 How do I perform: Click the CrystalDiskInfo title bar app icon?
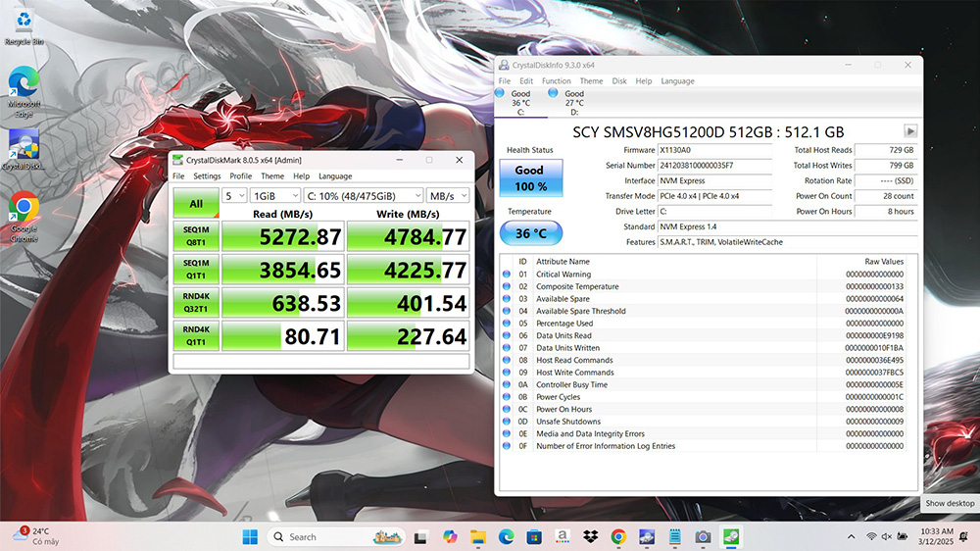[503, 65]
